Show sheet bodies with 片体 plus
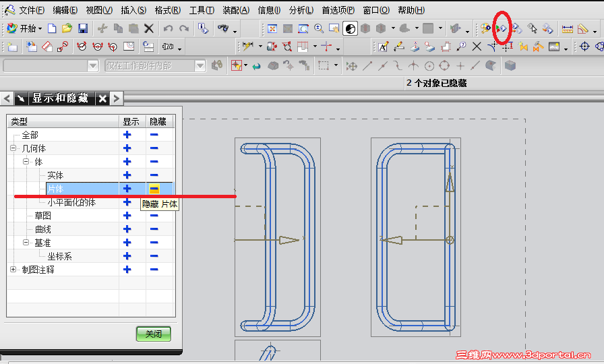 pyautogui.click(x=127, y=189)
